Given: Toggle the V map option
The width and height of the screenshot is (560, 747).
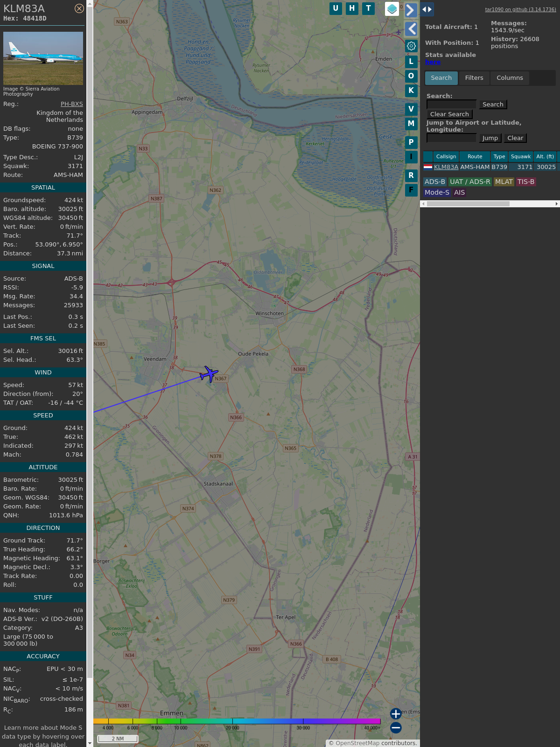Looking at the screenshot, I should pyautogui.click(x=411, y=109).
